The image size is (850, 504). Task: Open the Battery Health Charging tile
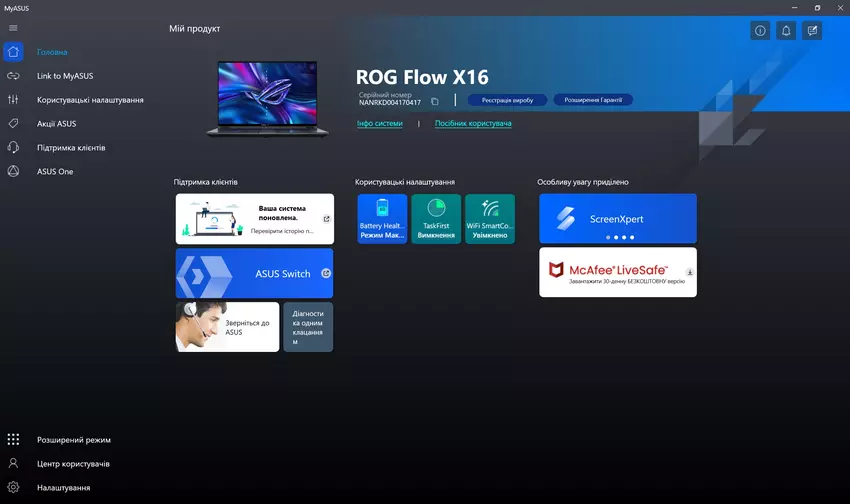pyautogui.click(x=382, y=219)
